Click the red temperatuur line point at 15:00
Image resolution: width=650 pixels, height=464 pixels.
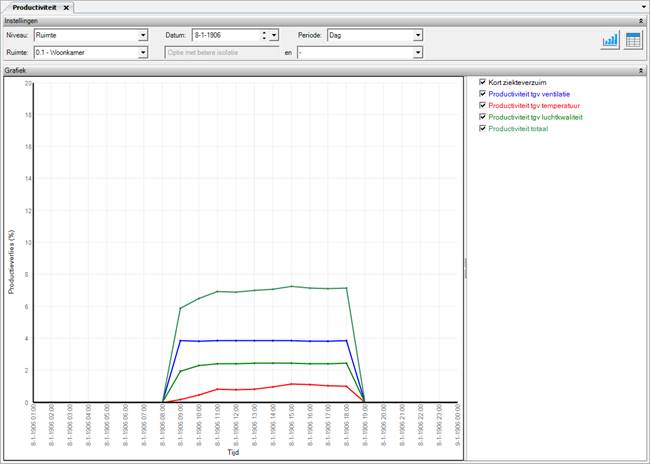pos(291,384)
